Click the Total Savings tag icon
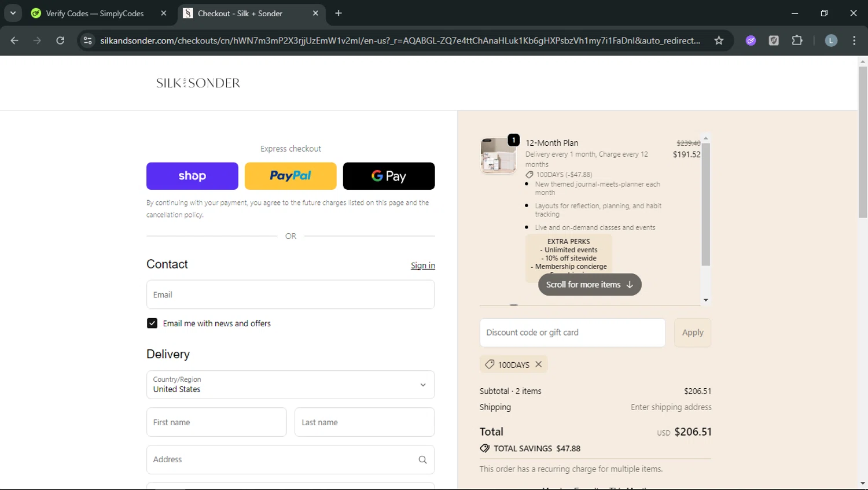This screenshot has height=490, width=868. tap(485, 448)
